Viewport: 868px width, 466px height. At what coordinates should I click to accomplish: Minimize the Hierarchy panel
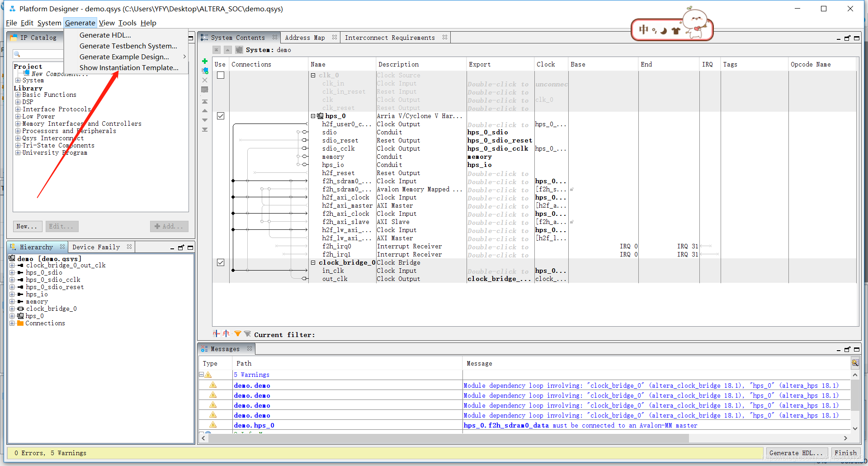172,248
